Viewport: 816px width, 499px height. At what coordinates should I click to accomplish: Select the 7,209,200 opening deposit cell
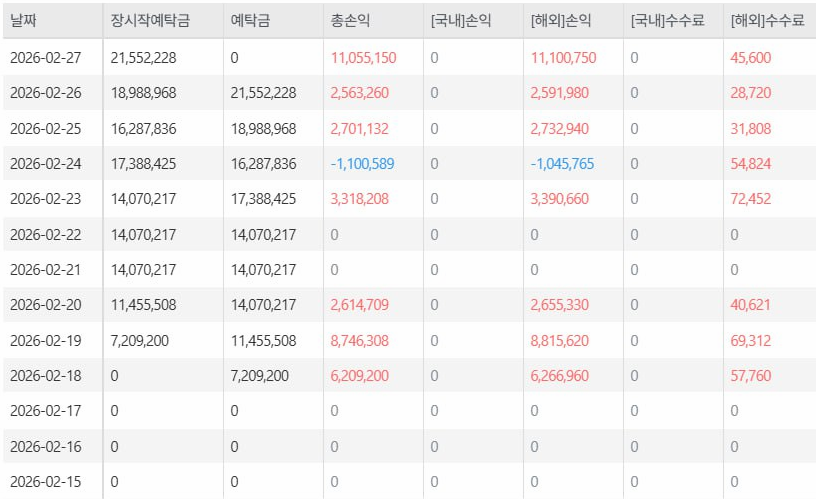click(x=139, y=340)
